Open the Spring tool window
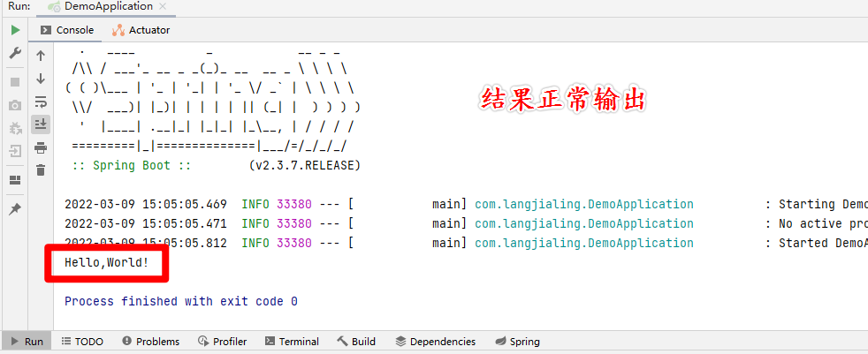 click(x=517, y=342)
